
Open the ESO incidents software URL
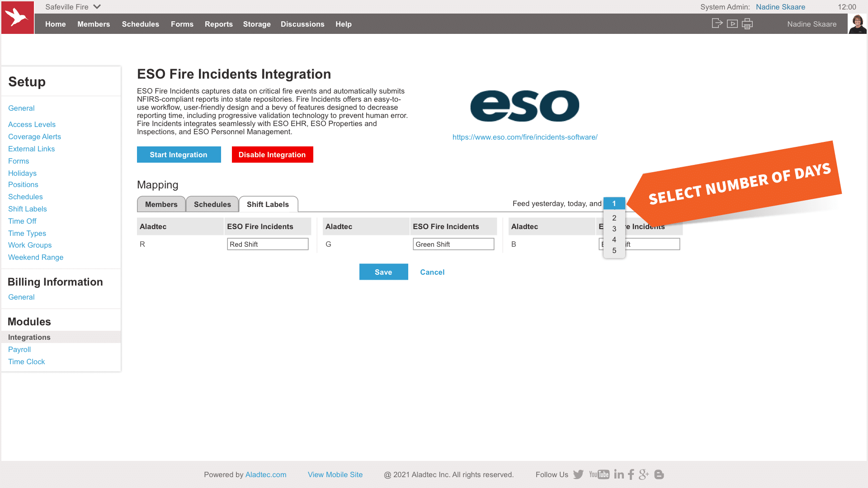[525, 137]
